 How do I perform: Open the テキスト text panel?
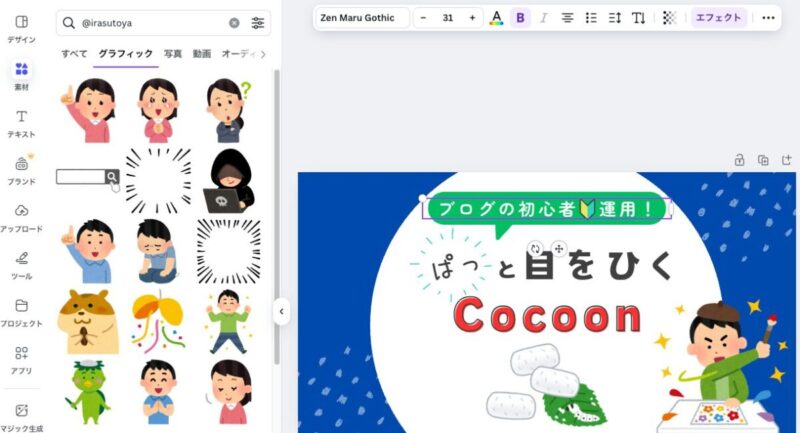coord(21,123)
